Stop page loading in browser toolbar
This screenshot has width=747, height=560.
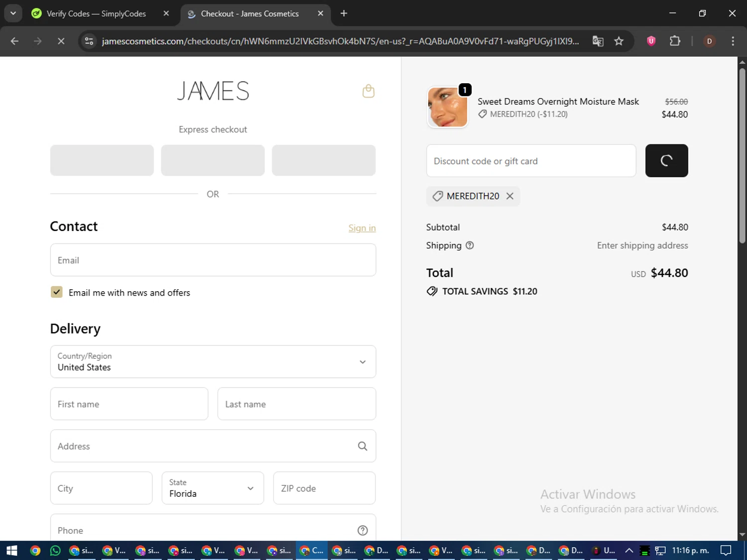click(61, 41)
